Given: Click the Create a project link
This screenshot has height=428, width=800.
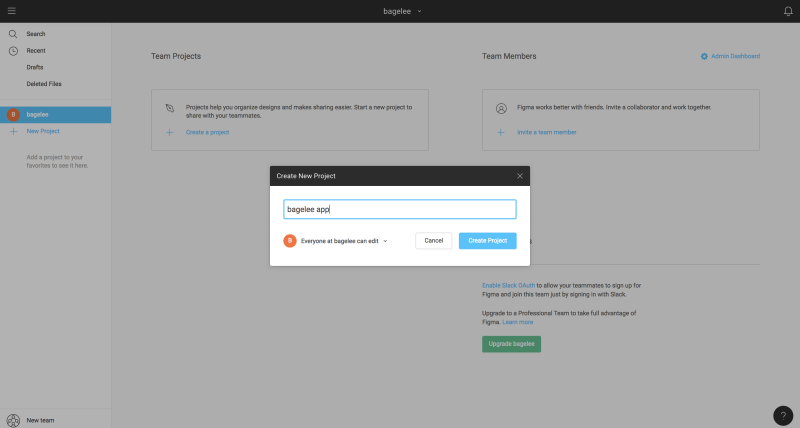Looking at the screenshot, I should point(207,133).
